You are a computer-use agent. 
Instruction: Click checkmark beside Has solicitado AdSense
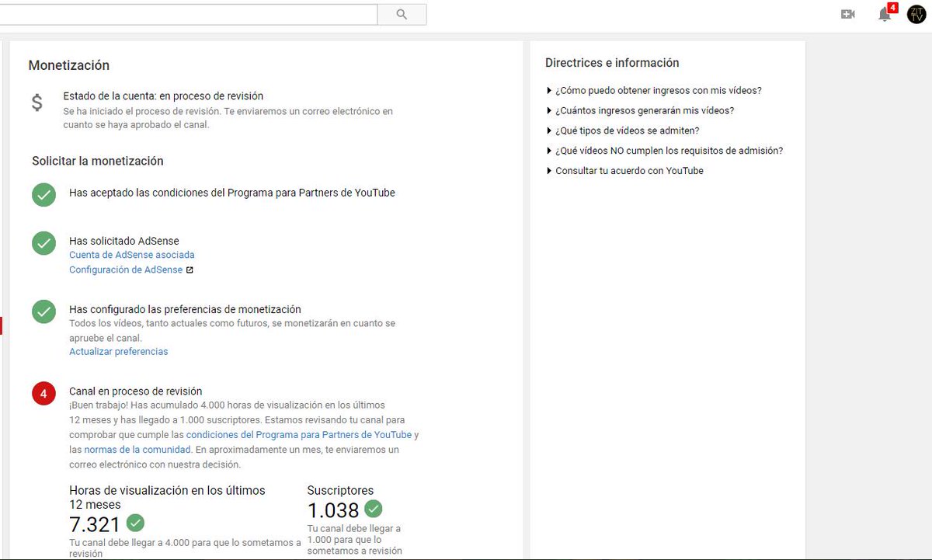[x=43, y=243]
